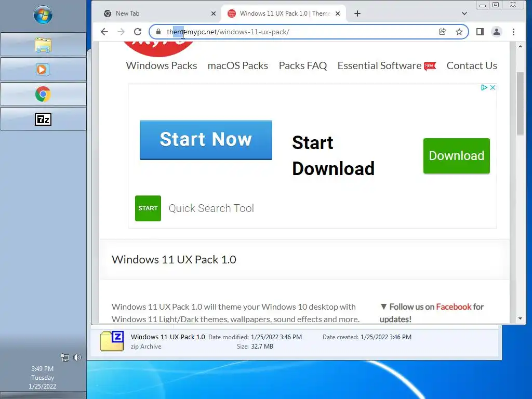Open Contact Us page

tap(472, 65)
